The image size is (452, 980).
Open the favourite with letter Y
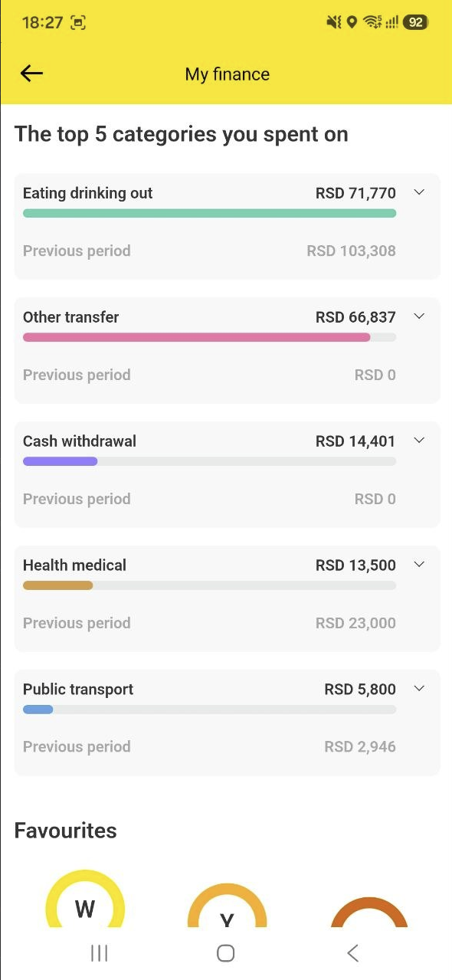coord(227,906)
